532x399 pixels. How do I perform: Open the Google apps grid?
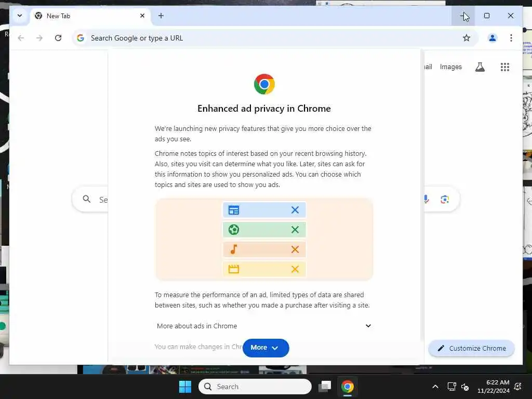coord(505,67)
